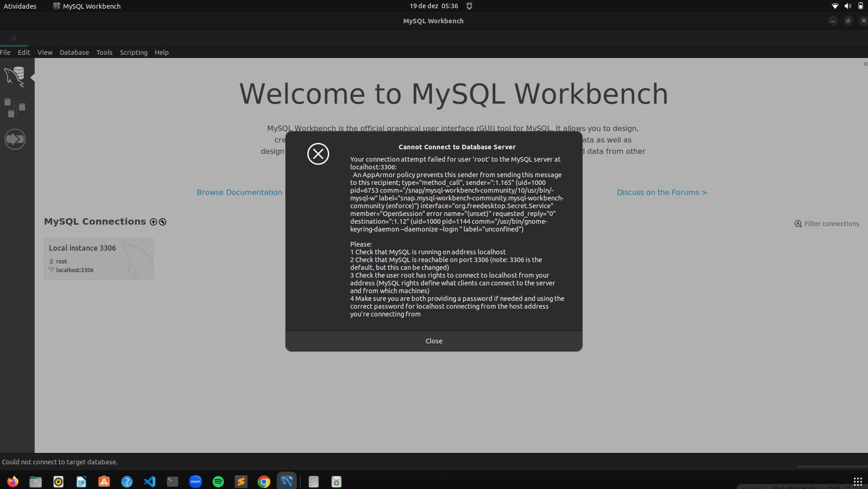Click the 'Cannot Connect to Database Server' title

[x=457, y=147]
